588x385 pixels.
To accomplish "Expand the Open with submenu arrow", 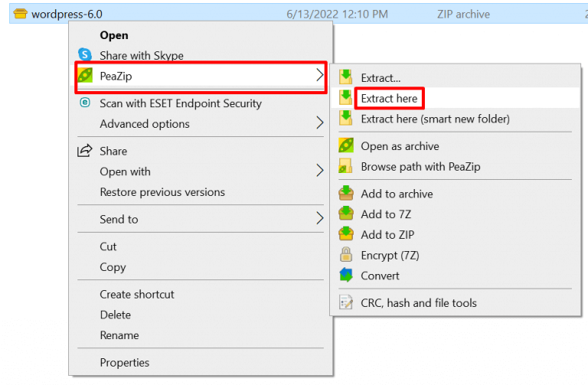I will [x=319, y=171].
